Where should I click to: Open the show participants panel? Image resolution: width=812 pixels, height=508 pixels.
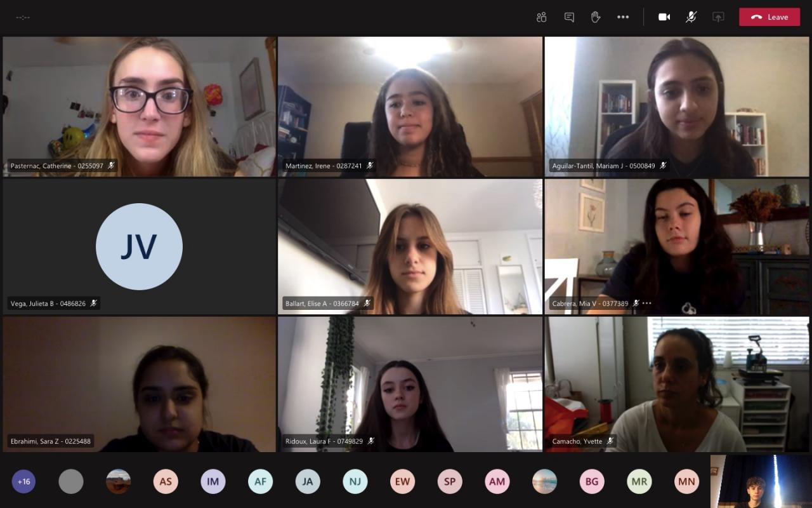coord(541,17)
